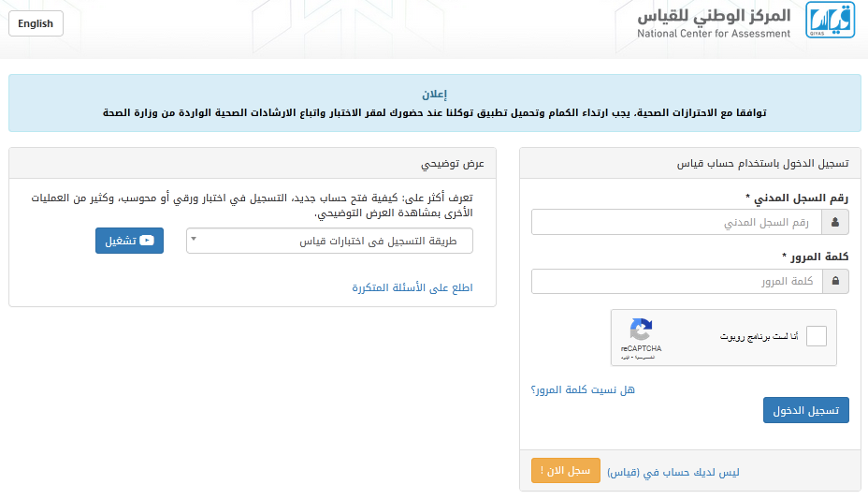Click the Qiyas logo icon
The image size is (868, 499).
830,20
